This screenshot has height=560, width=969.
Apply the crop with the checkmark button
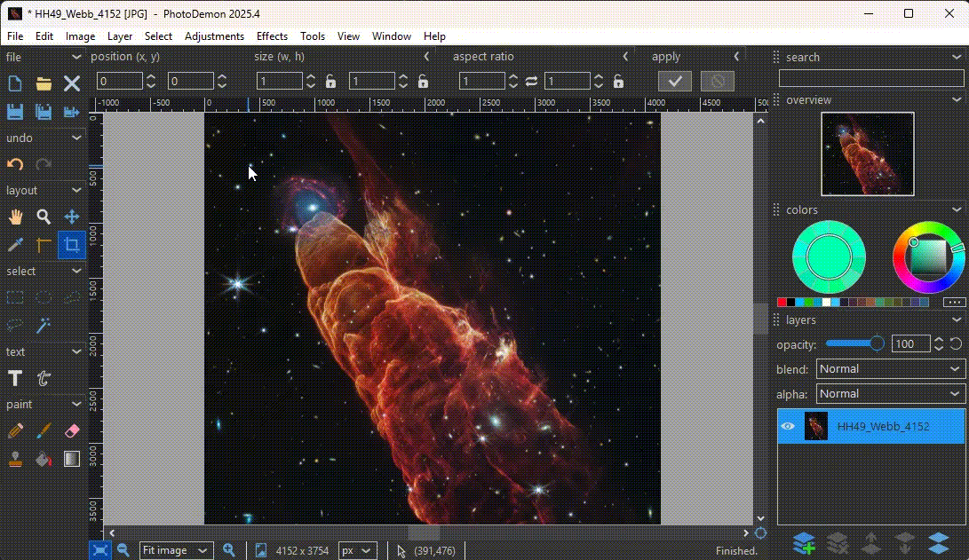(675, 81)
